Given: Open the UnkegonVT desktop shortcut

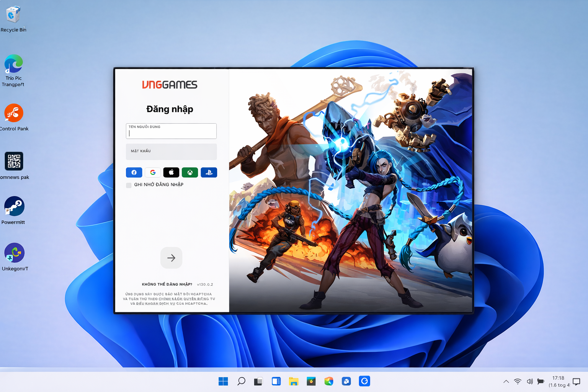Looking at the screenshot, I should pos(15,253).
